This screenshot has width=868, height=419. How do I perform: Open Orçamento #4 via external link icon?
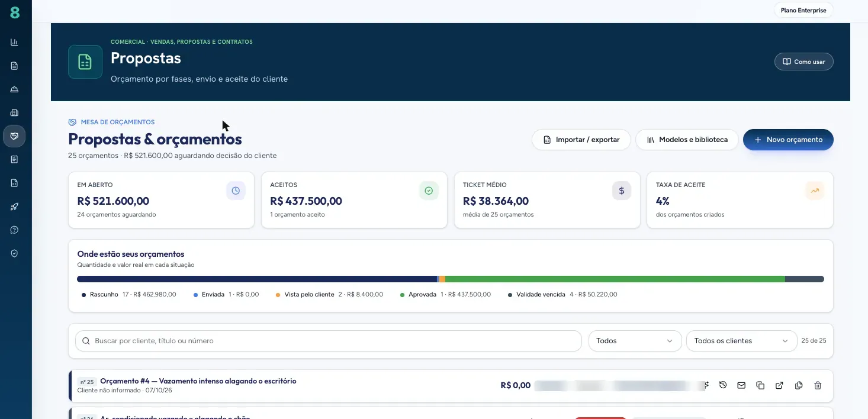pos(779,385)
